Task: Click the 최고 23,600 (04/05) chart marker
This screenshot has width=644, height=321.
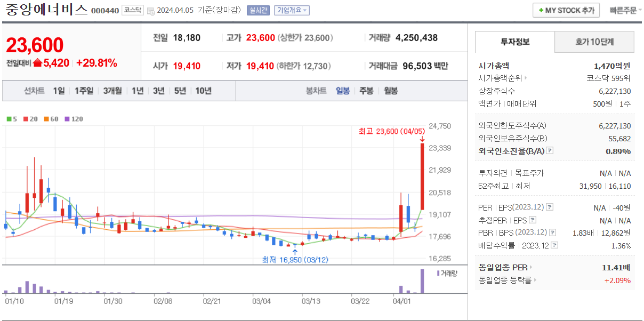Action: (392, 131)
